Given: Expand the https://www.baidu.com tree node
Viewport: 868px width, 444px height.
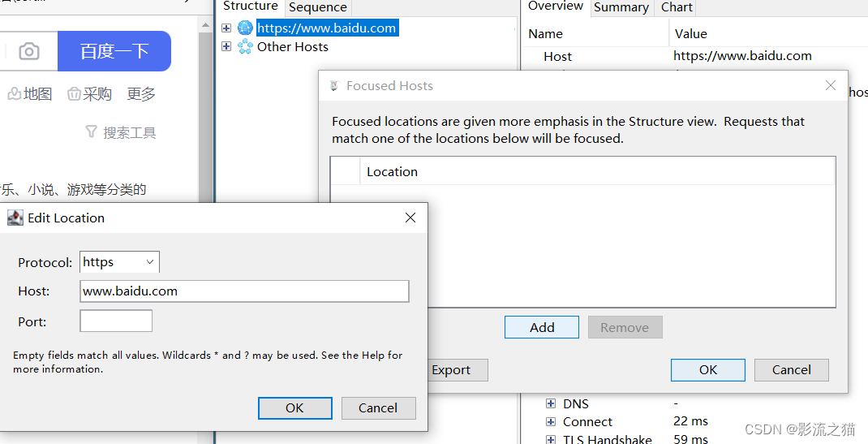Looking at the screenshot, I should 226,28.
